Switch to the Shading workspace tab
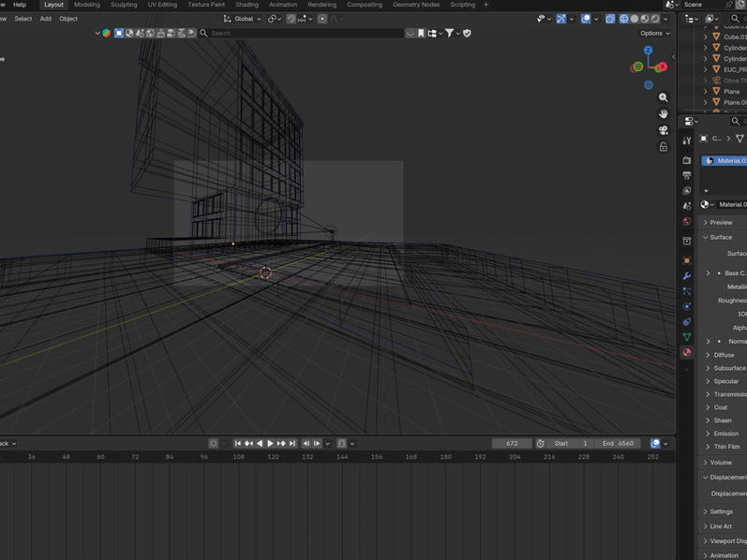The height and width of the screenshot is (560, 747). pyautogui.click(x=247, y=5)
